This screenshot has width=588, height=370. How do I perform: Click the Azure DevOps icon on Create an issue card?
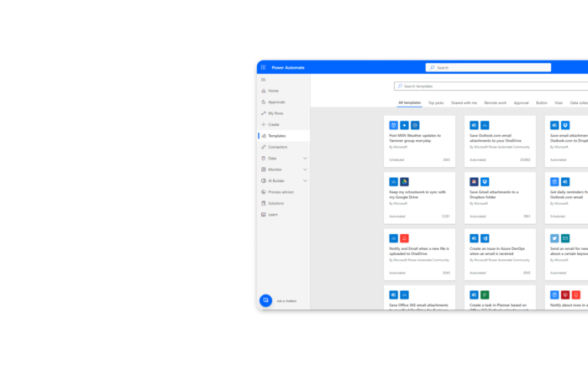(x=485, y=238)
